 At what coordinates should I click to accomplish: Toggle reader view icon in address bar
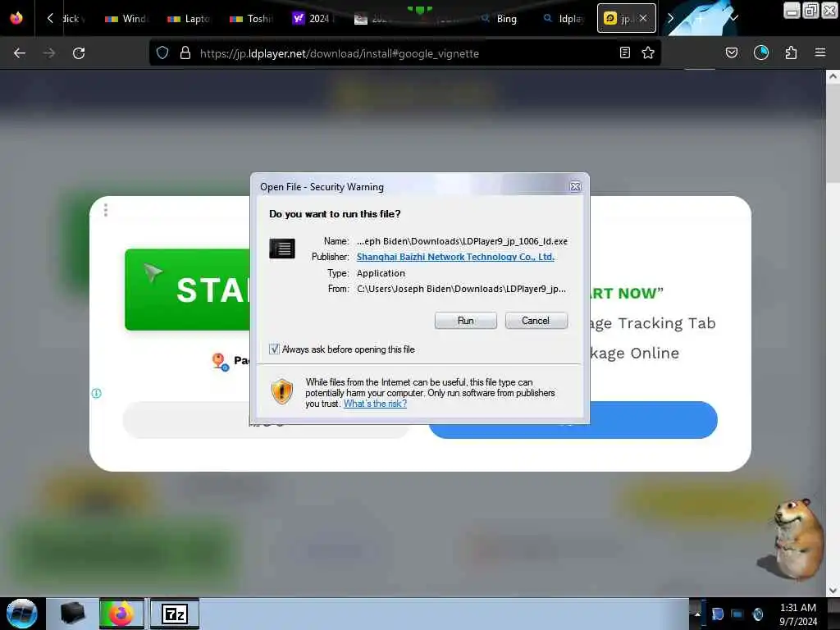click(624, 52)
